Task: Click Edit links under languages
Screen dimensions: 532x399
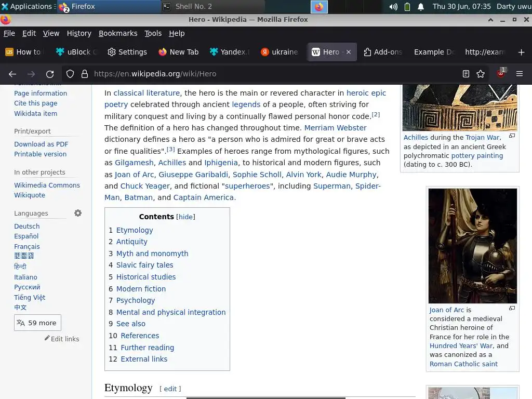Action: click(64, 339)
